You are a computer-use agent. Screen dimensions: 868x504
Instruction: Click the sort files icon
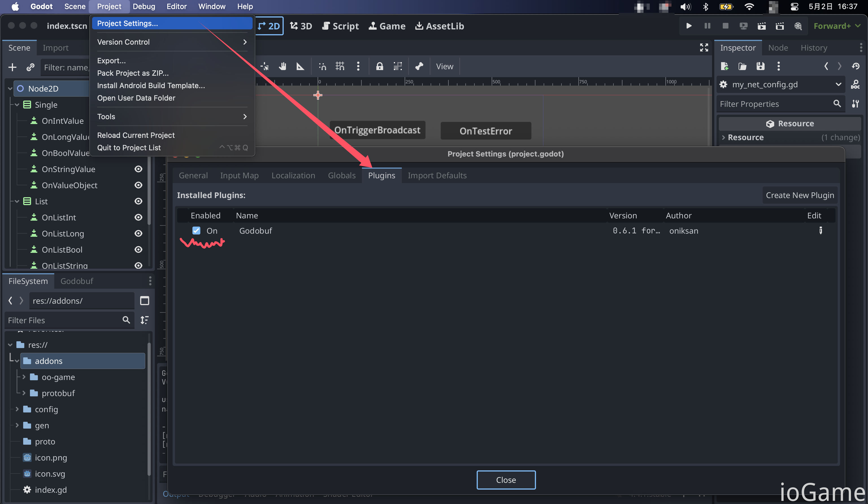pos(144,320)
